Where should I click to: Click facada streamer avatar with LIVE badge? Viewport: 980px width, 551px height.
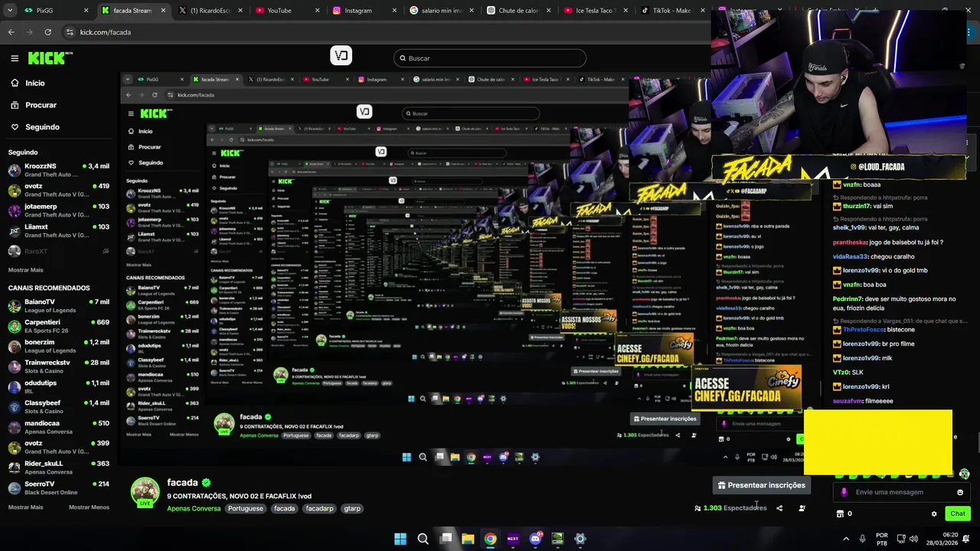click(x=145, y=492)
